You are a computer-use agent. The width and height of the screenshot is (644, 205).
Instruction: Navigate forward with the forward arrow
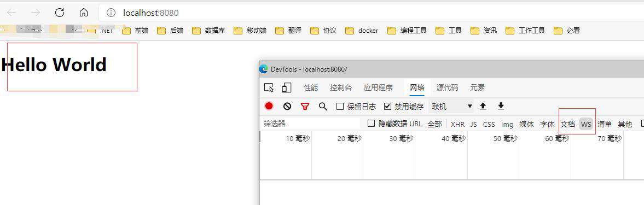tap(36, 13)
